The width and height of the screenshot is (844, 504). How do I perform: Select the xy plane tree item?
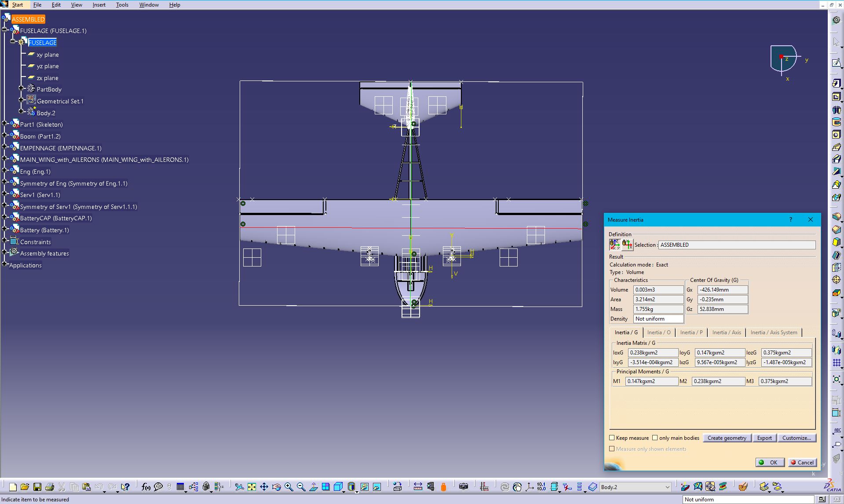[47, 55]
